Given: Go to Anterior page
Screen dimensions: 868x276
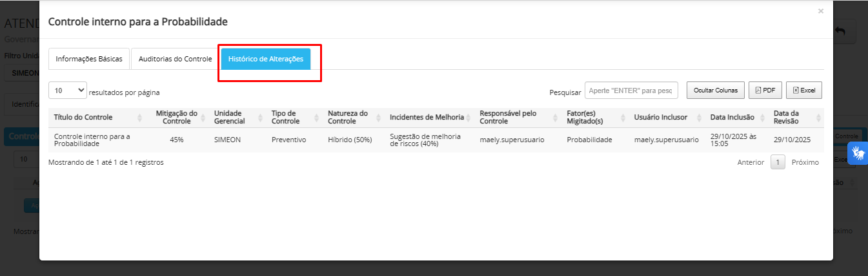Looking at the screenshot, I should 751,162.
